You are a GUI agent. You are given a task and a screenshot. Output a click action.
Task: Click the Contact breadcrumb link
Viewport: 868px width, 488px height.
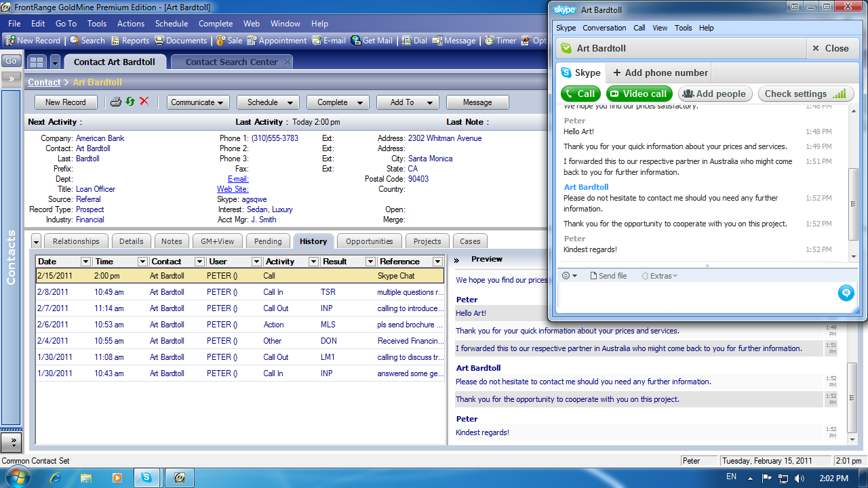(x=44, y=82)
